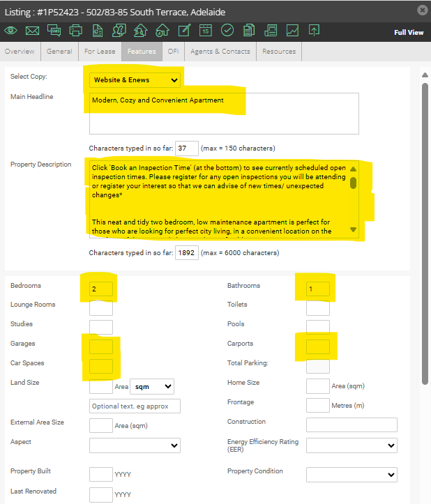The height and width of the screenshot is (504, 431).
Task: Open the Agents & Contacts tab
Action: pos(220,52)
